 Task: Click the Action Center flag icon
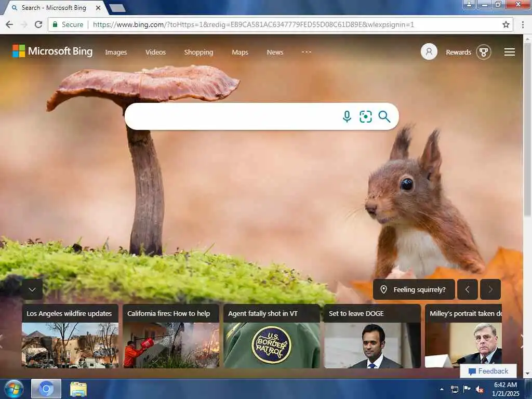click(467, 389)
